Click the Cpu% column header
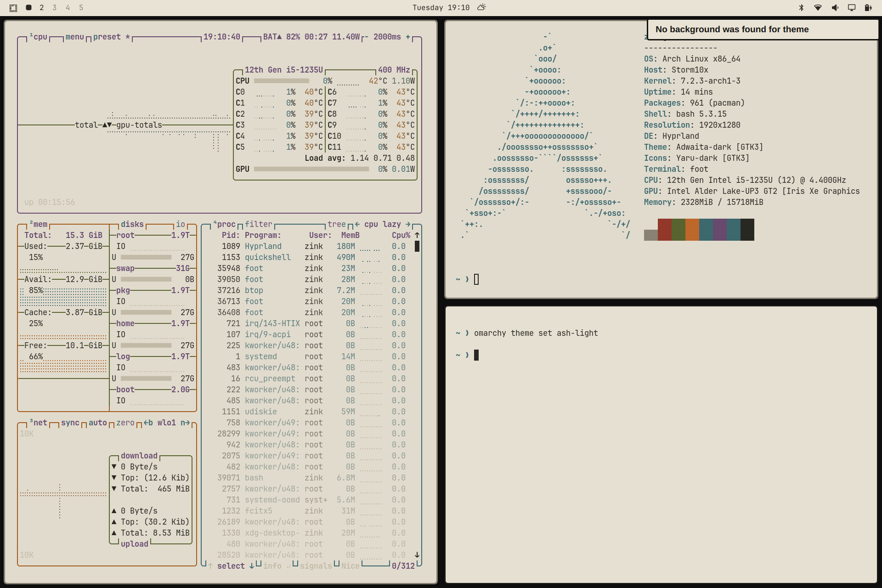Viewport: 882px width, 588px height. (401, 235)
